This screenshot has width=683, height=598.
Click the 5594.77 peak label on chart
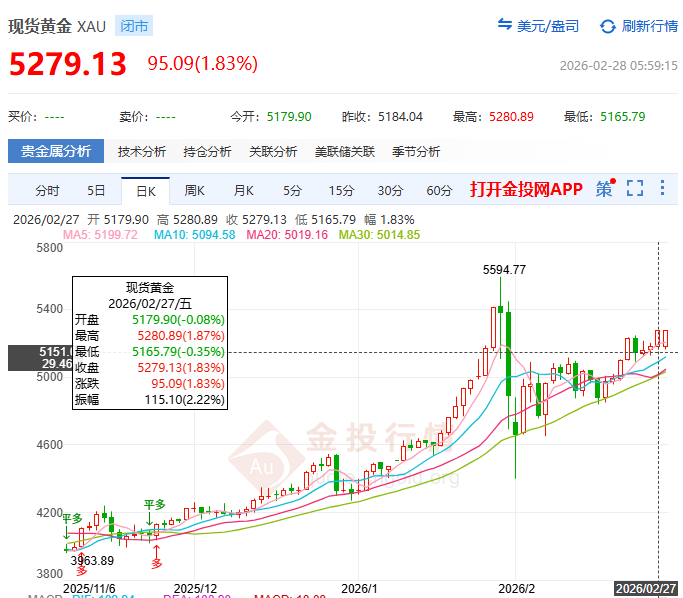pyautogui.click(x=504, y=270)
